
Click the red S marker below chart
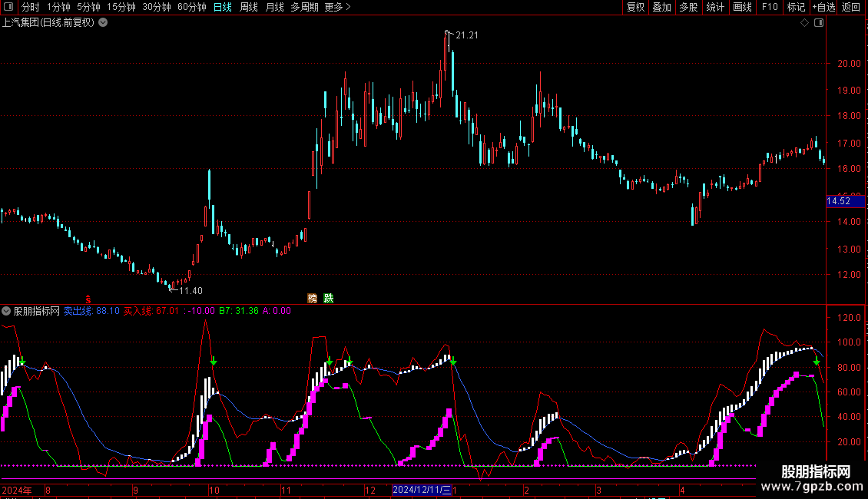pos(88,299)
